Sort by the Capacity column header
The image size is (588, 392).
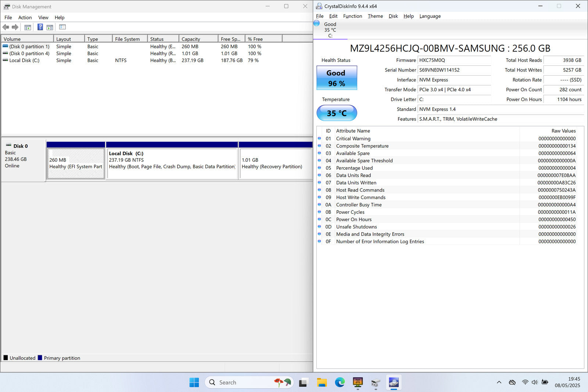(198, 39)
